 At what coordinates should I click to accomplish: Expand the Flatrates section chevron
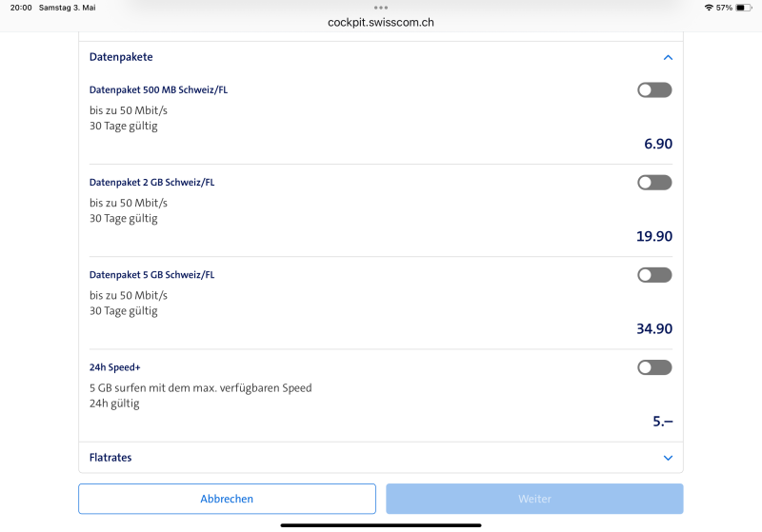668,458
